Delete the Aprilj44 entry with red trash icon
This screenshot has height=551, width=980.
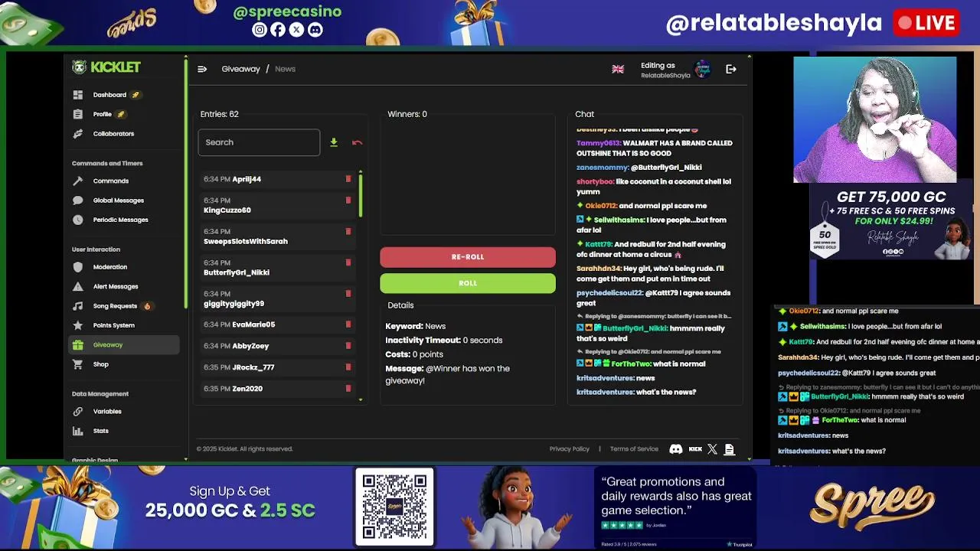(348, 179)
